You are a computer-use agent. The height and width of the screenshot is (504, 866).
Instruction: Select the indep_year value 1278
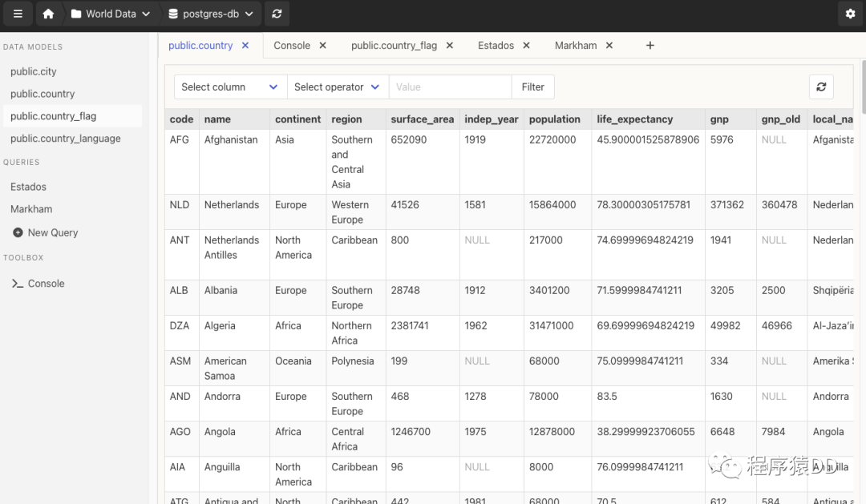pyautogui.click(x=475, y=397)
